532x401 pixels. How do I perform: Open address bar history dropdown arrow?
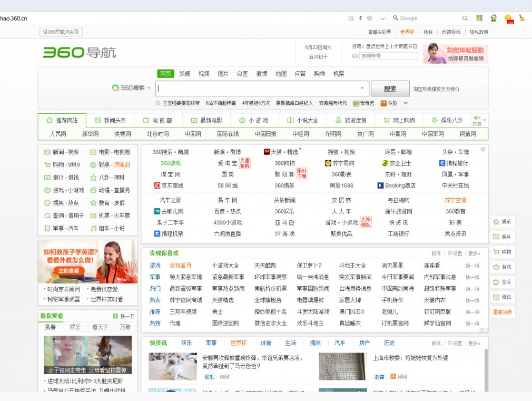[383, 18]
